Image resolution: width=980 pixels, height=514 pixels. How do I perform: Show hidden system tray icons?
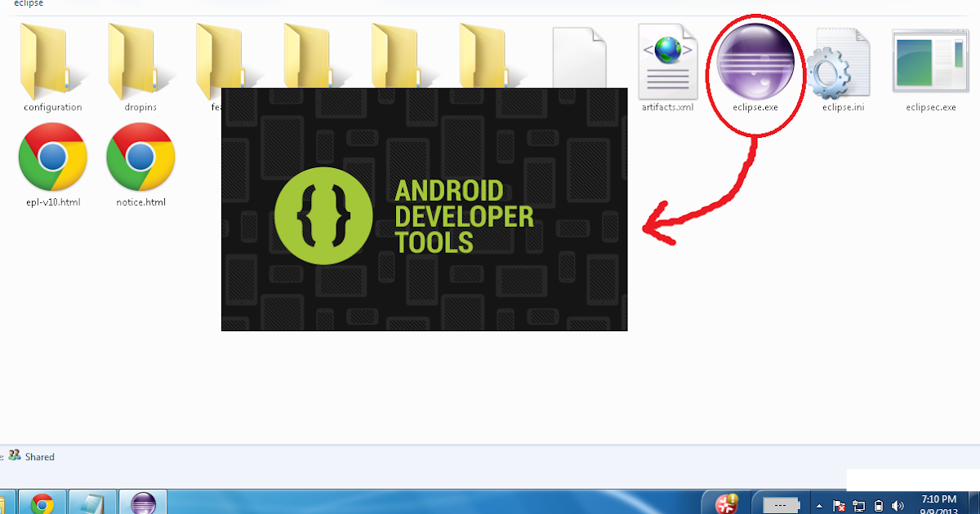tap(820, 506)
